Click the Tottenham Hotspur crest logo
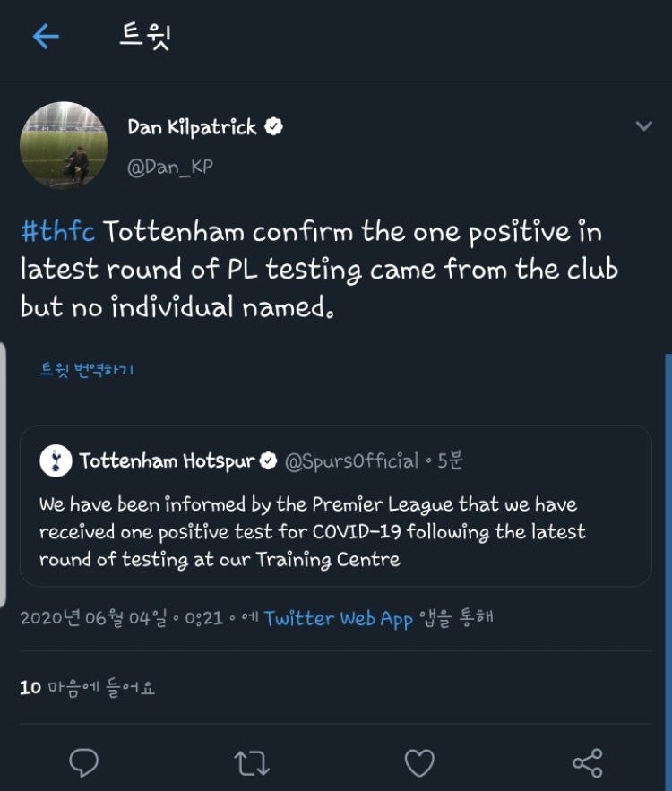Image resolution: width=672 pixels, height=791 pixels. pyautogui.click(x=56, y=461)
